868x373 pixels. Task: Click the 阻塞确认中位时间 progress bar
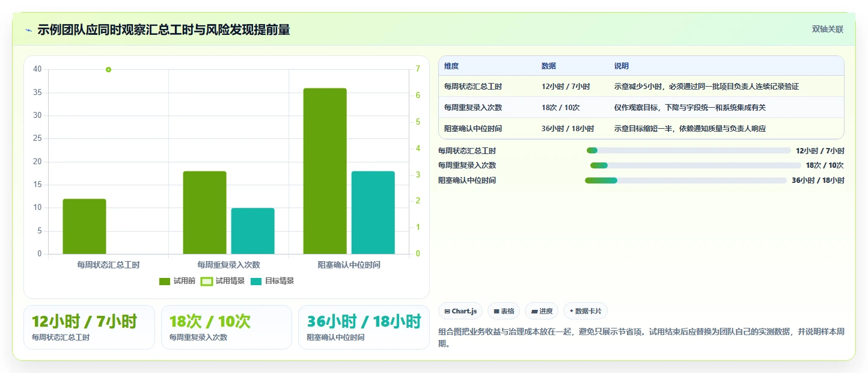(686, 180)
